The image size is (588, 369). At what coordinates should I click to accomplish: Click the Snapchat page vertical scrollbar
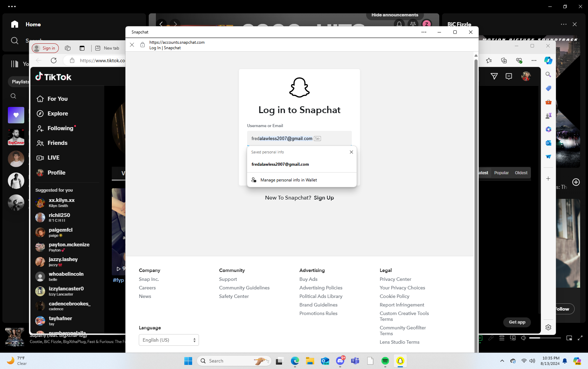point(476,205)
